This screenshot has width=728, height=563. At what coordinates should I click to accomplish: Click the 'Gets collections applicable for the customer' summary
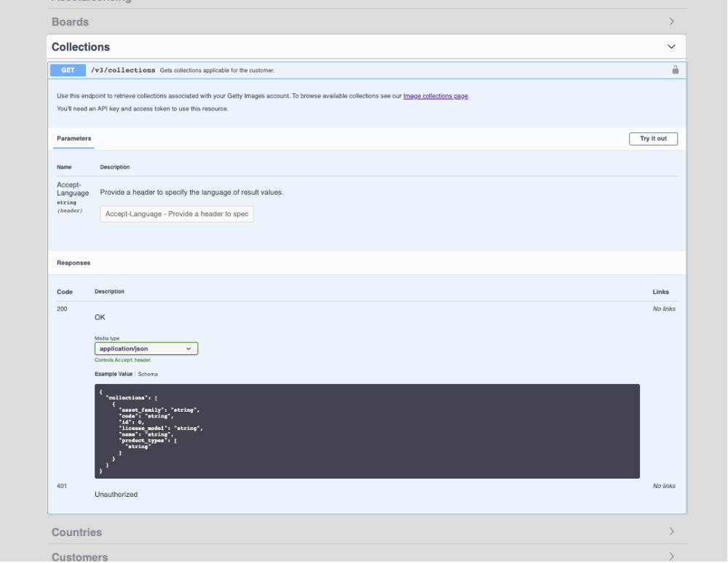click(217, 71)
